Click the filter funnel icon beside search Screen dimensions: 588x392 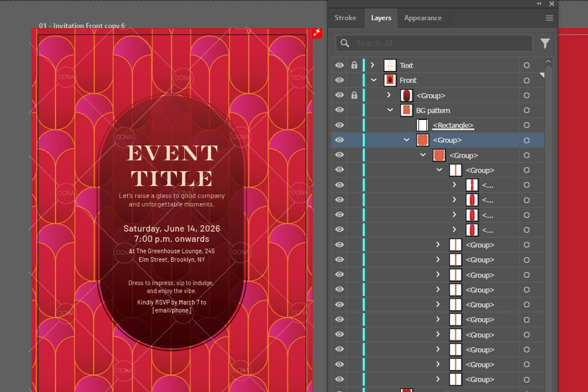point(545,44)
